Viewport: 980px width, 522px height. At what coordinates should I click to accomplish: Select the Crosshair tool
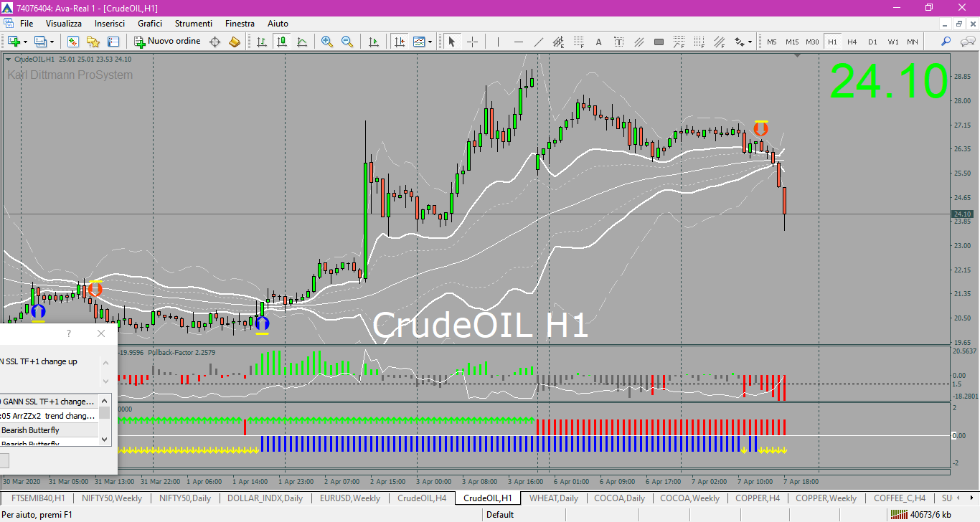coord(472,42)
